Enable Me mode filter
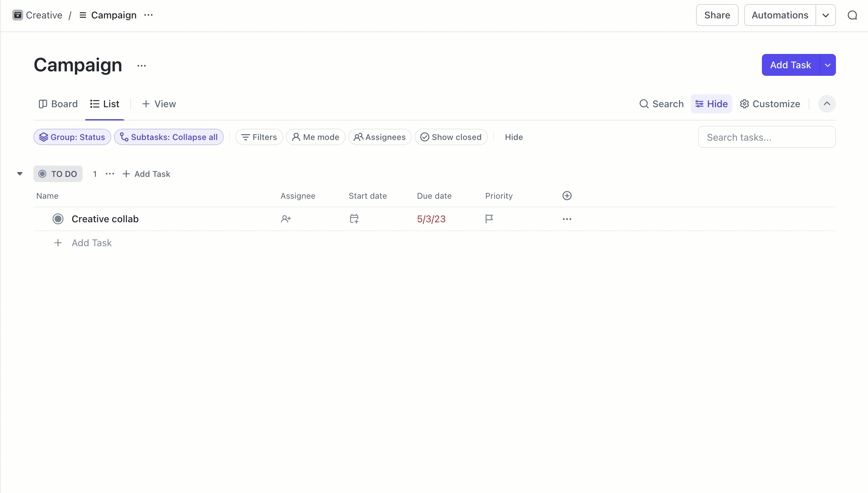The image size is (868, 493). [x=316, y=137]
